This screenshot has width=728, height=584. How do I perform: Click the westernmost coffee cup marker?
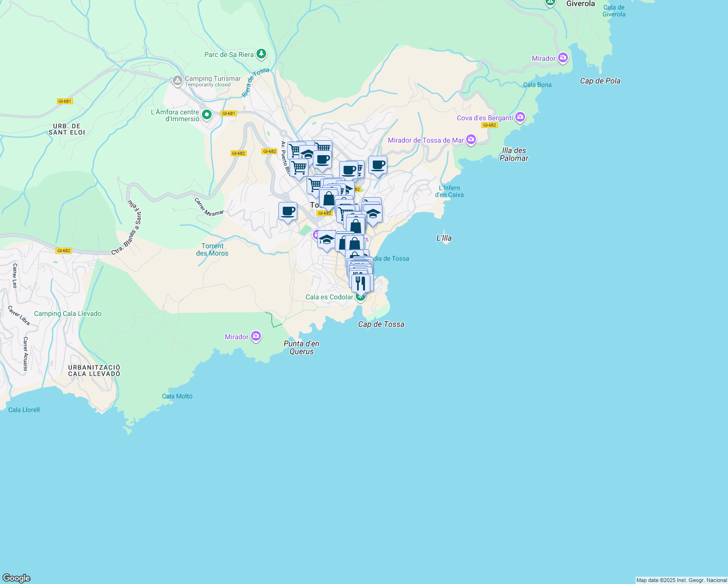point(288,212)
